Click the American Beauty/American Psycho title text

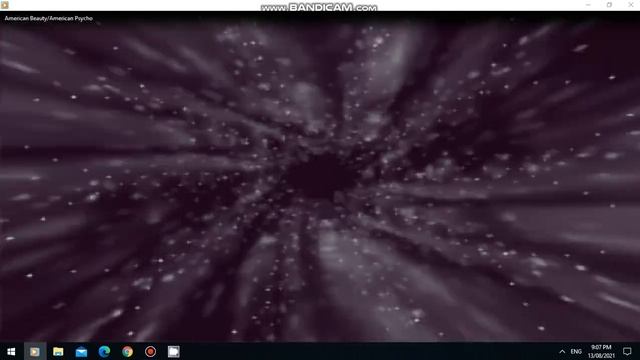(x=49, y=18)
